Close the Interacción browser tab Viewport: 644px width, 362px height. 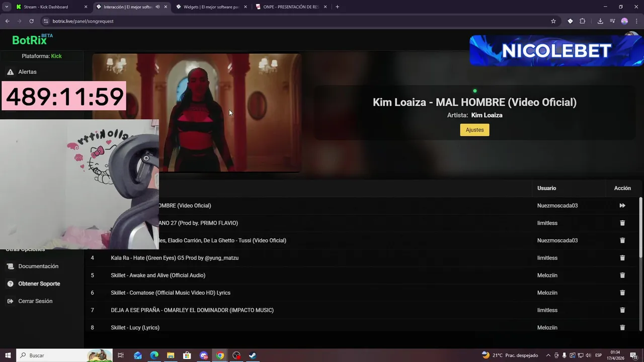coord(166,7)
